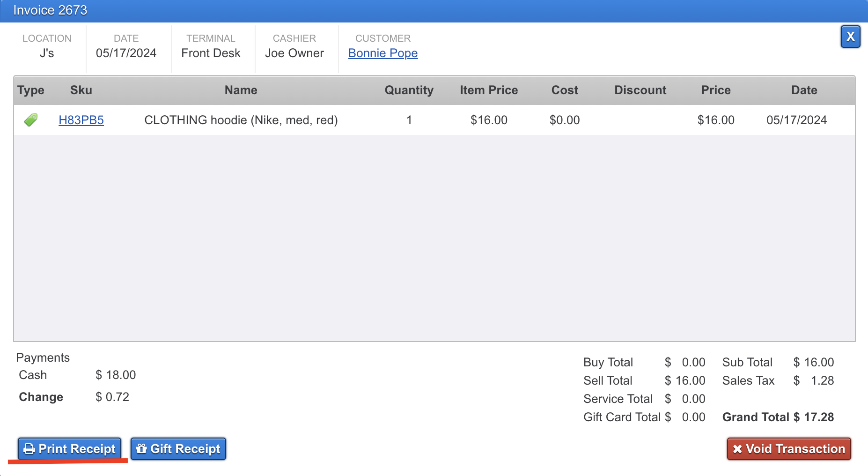Click terminal value Front Desk

click(211, 53)
